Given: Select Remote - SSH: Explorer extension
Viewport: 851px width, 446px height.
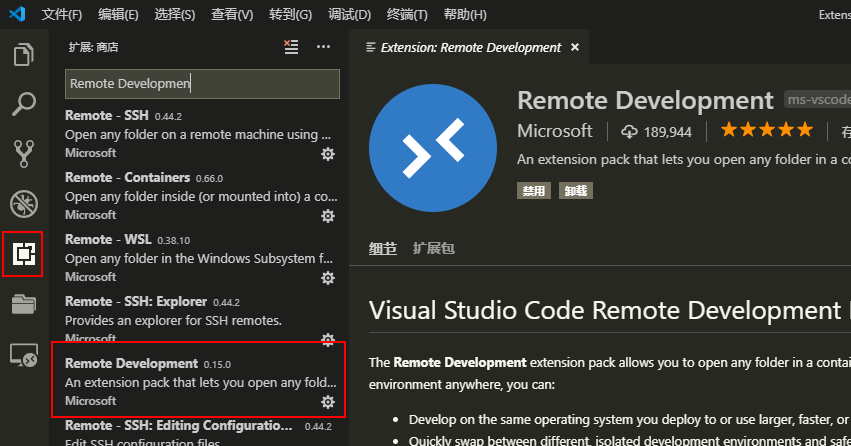Looking at the screenshot, I should [200, 319].
